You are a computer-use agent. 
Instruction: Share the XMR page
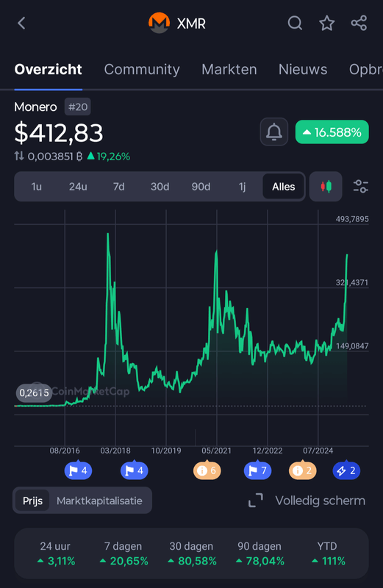click(x=359, y=24)
